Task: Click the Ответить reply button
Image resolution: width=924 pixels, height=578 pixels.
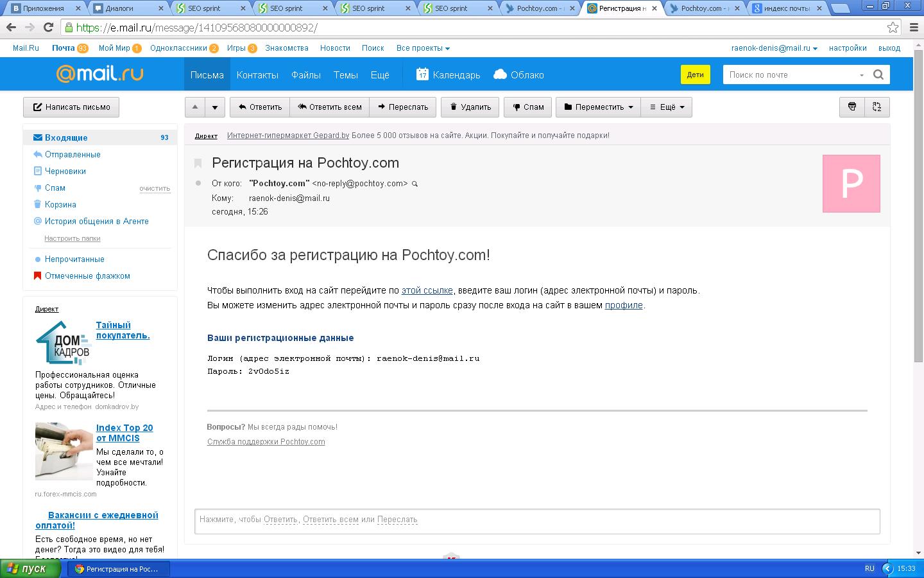Action: [x=260, y=107]
